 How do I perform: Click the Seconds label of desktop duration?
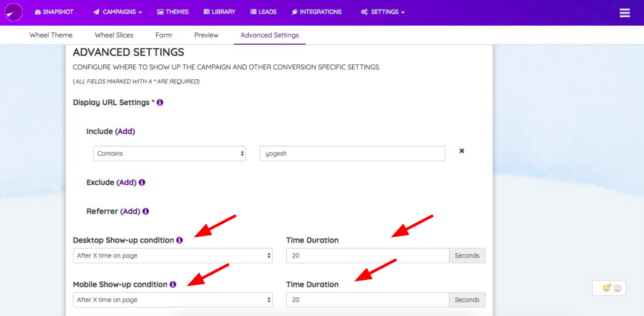pyautogui.click(x=467, y=255)
